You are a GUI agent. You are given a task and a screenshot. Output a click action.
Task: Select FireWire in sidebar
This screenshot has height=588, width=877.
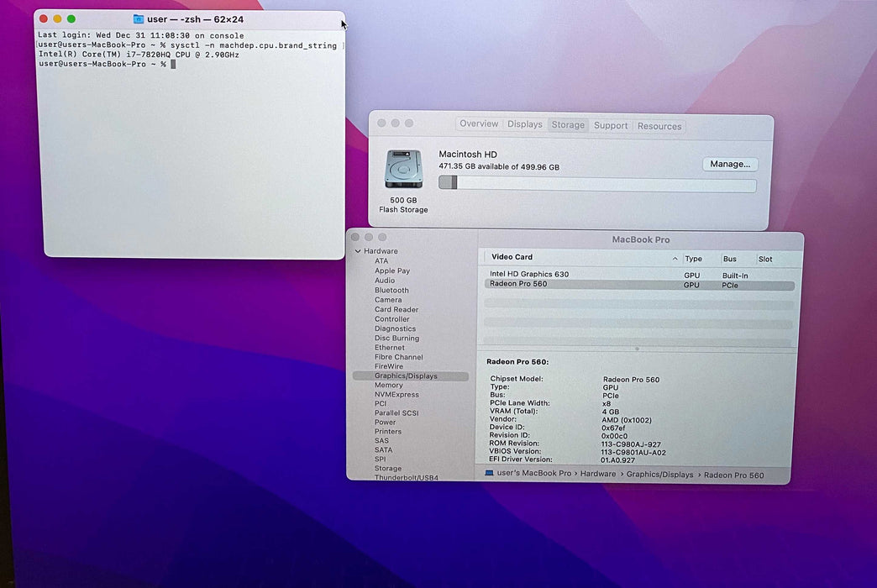[x=389, y=366]
